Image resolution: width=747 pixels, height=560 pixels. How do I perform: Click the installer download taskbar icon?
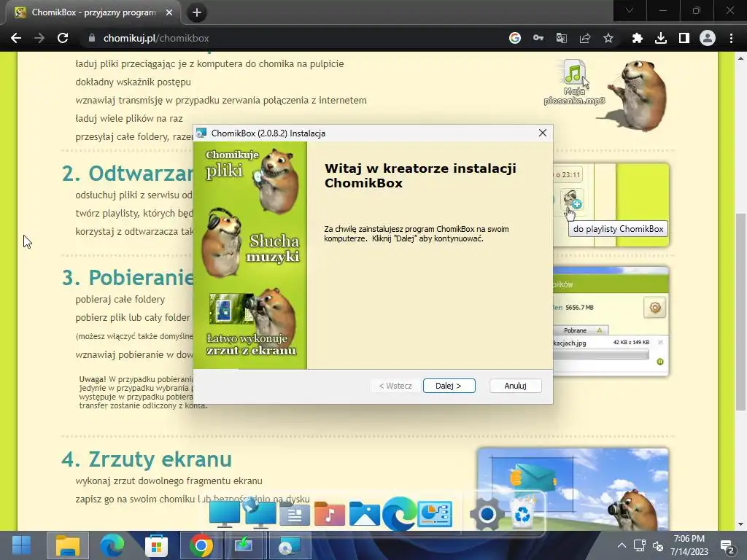244,545
